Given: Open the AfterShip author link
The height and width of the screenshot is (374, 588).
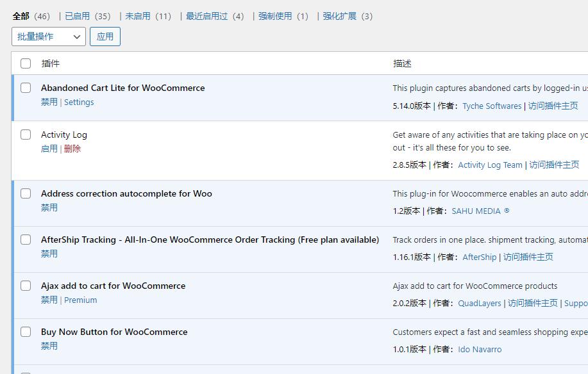Looking at the screenshot, I should point(479,257).
